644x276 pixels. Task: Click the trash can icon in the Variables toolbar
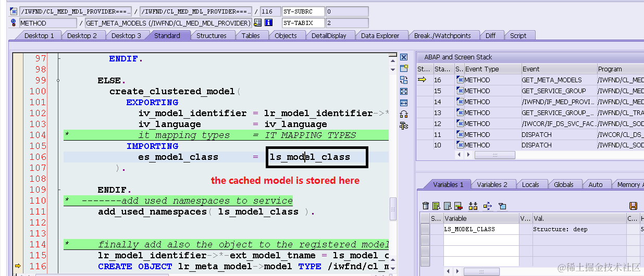tap(426, 206)
